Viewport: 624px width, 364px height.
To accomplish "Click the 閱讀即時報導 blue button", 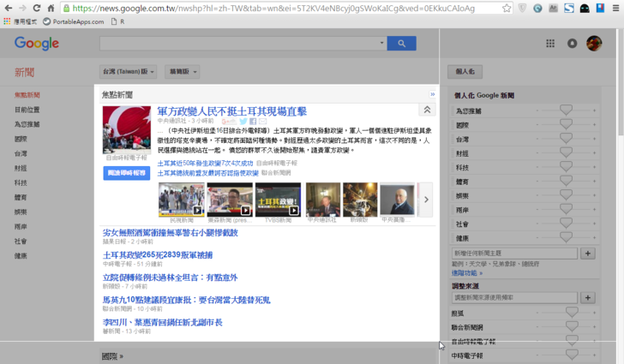I will coord(126,172).
